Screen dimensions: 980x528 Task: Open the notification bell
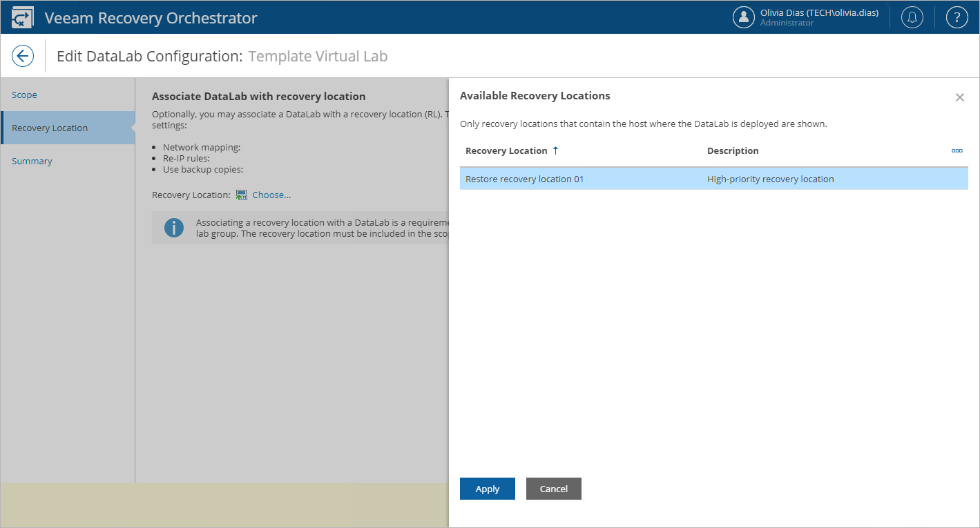[912, 17]
